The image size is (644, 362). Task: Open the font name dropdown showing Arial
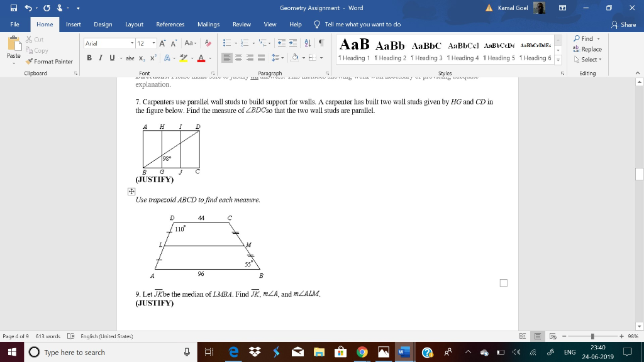[132, 43]
